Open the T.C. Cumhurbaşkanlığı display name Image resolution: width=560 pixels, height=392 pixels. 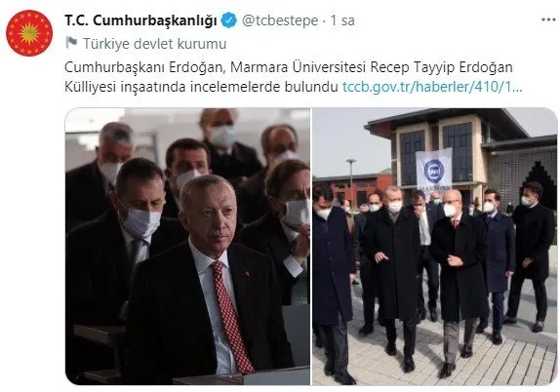140,20
